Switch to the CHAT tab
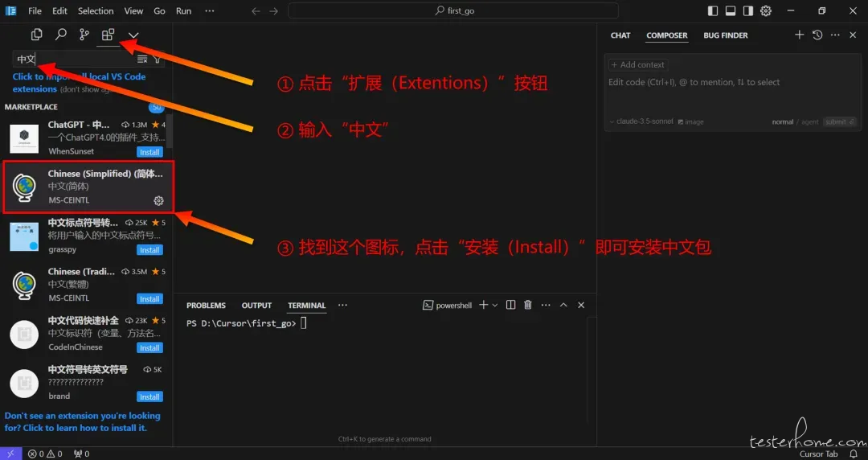The height and width of the screenshot is (460, 868). point(620,35)
